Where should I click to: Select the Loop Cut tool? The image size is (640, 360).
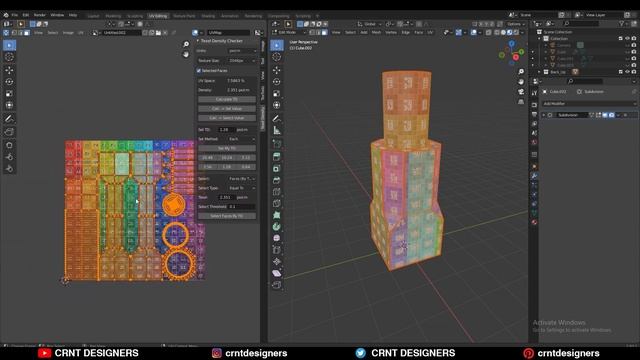point(277,192)
